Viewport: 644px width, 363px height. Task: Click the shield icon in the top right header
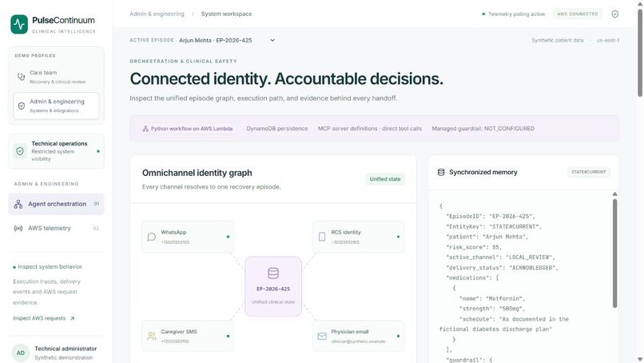(615, 14)
